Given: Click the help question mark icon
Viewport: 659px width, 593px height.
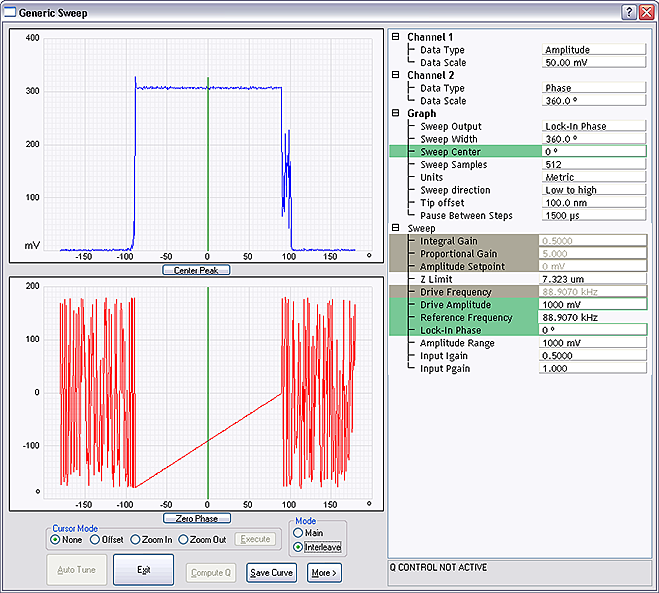Looking at the screenshot, I should [628, 11].
